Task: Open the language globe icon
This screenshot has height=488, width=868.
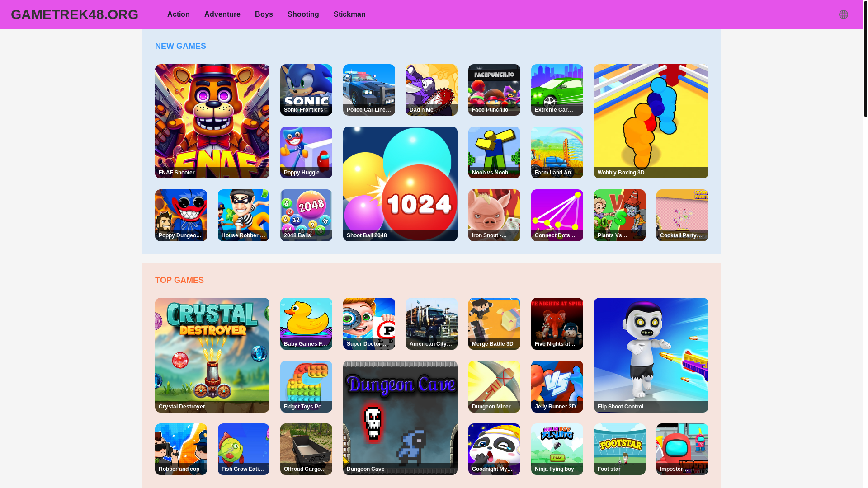Action: 843,14
